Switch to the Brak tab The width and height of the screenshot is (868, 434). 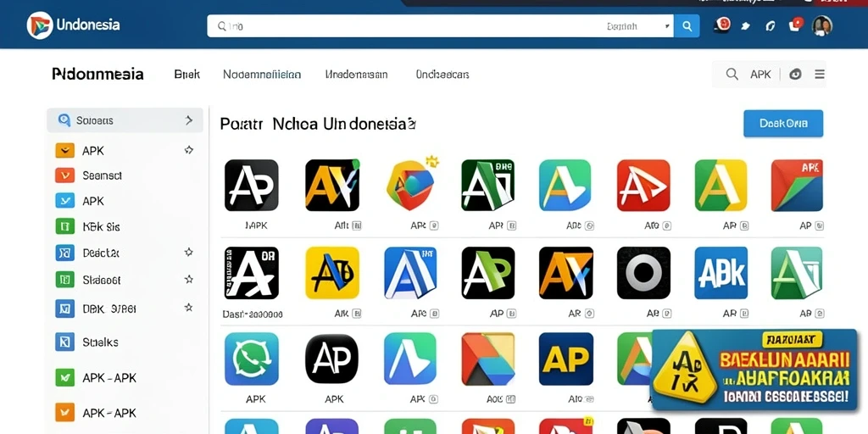tap(187, 75)
